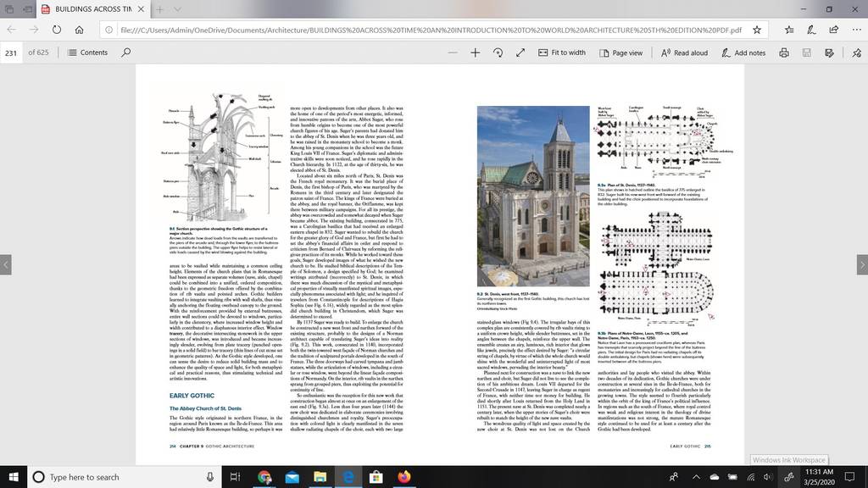The image size is (868, 488).
Task: Go back to the previous page in browser
Action: (x=12, y=30)
